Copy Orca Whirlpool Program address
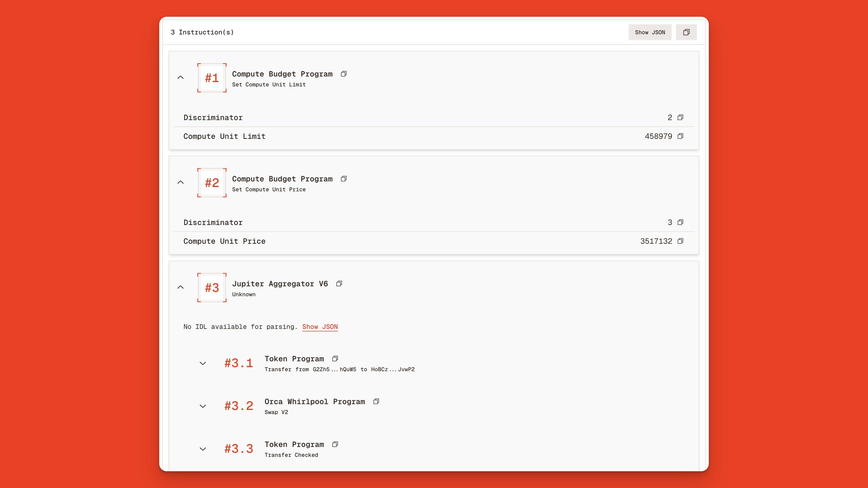The width and height of the screenshot is (868, 488). pyautogui.click(x=376, y=401)
